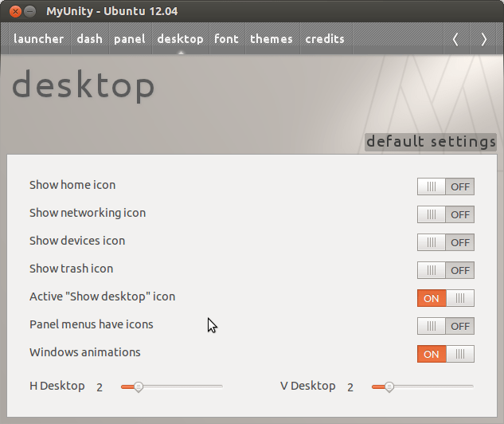Click the "Windows animations" label
Screen dimensions: 504x424
click(x=85, y=352)
